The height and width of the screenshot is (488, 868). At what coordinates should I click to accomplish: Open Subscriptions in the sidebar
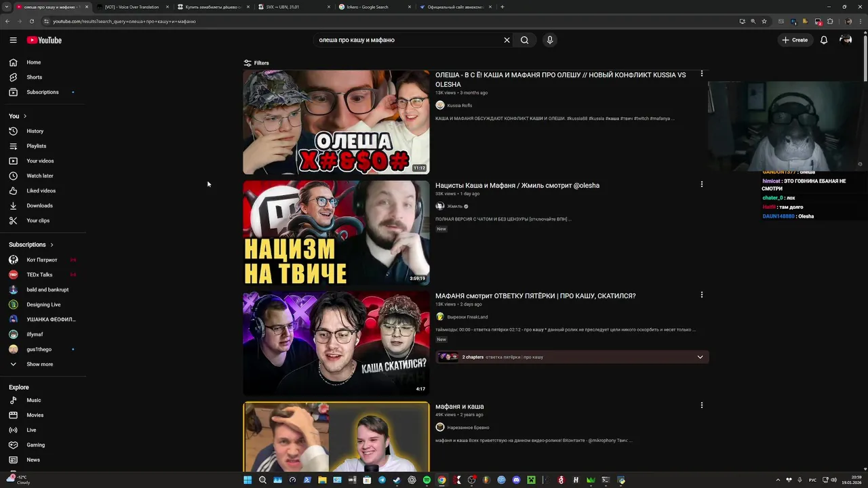(43, 92)
